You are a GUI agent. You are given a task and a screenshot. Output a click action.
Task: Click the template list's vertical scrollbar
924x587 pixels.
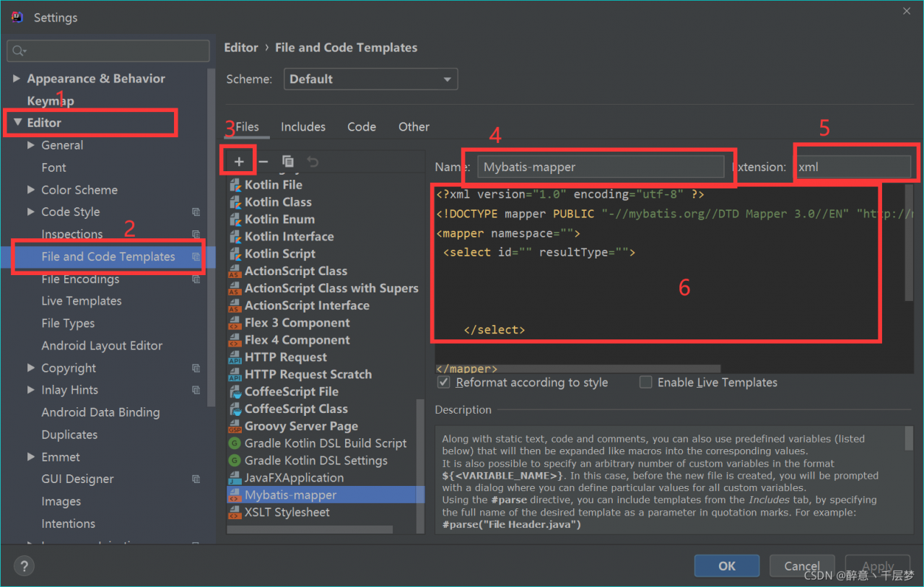(421, 467)
